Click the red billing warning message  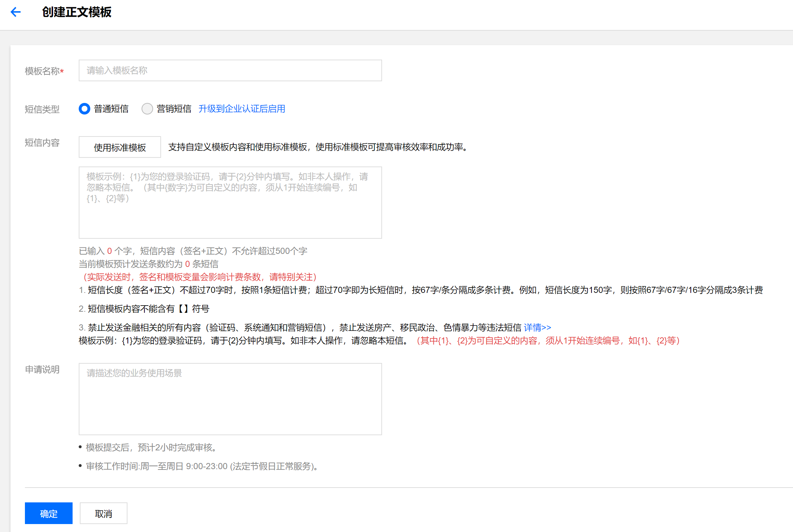tap(199, 277)
